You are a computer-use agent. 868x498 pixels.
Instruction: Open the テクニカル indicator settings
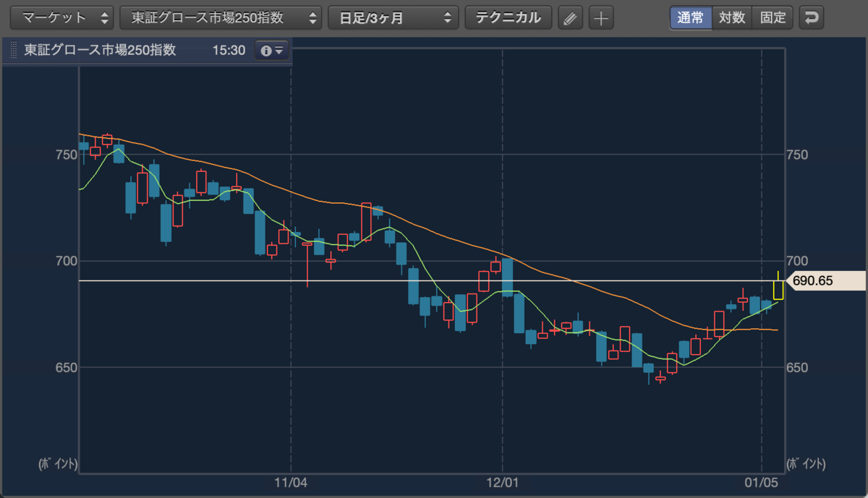pyautogui.click(x=508, y=18)
